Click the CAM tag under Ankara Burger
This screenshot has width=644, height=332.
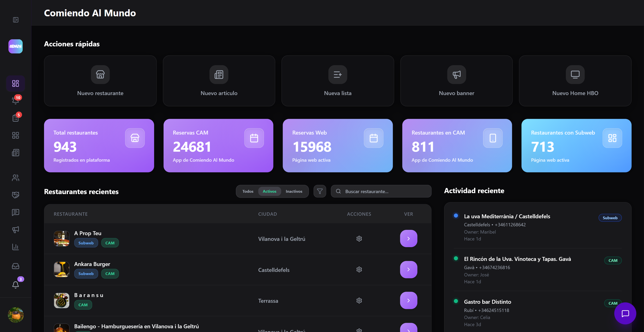[110, 273]
